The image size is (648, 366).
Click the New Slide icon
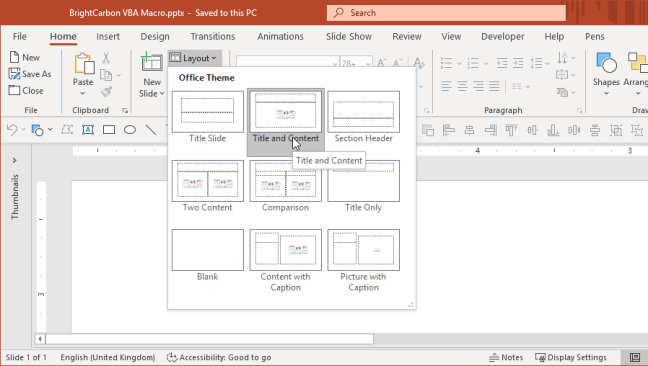point(152,63)
